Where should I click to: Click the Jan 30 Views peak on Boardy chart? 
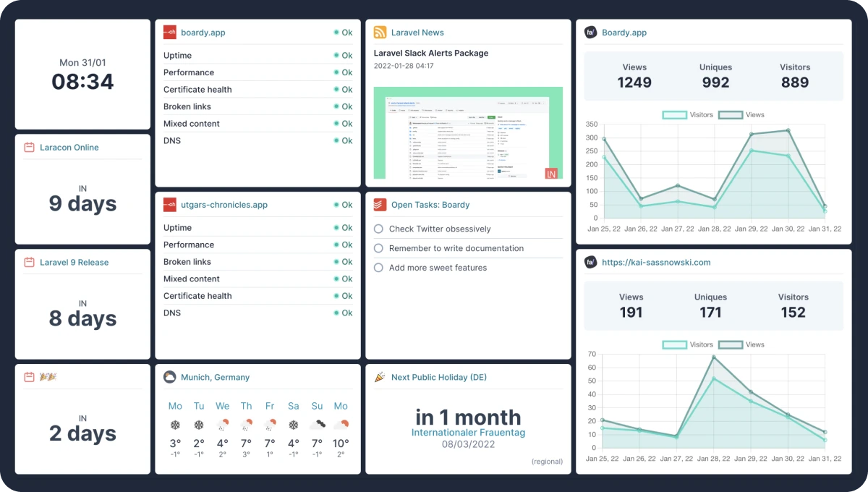(x=788, y=131)
